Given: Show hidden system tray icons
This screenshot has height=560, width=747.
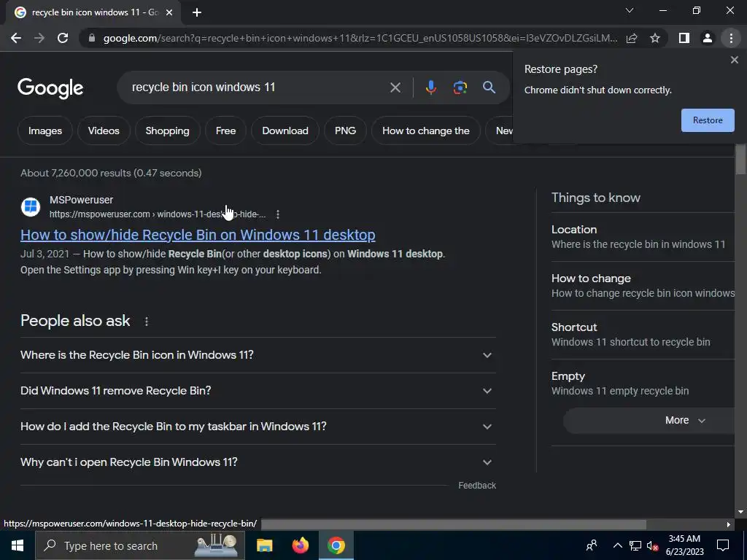Looking at the screenshot, I should (x=617, y=545).
